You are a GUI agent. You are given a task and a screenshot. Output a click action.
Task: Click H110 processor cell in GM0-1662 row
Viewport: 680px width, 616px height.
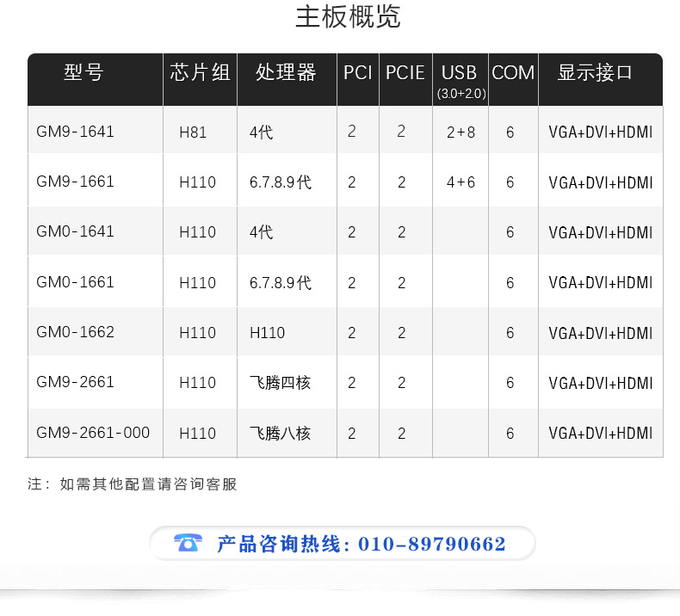coord(267,332)
